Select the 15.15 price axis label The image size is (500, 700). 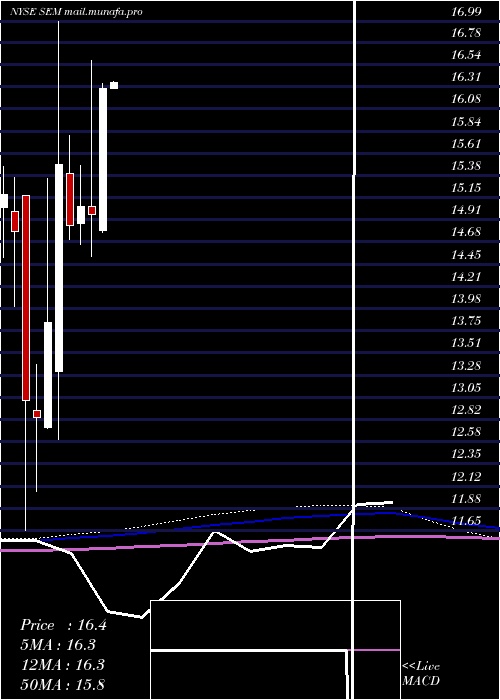tap(466, 188)
